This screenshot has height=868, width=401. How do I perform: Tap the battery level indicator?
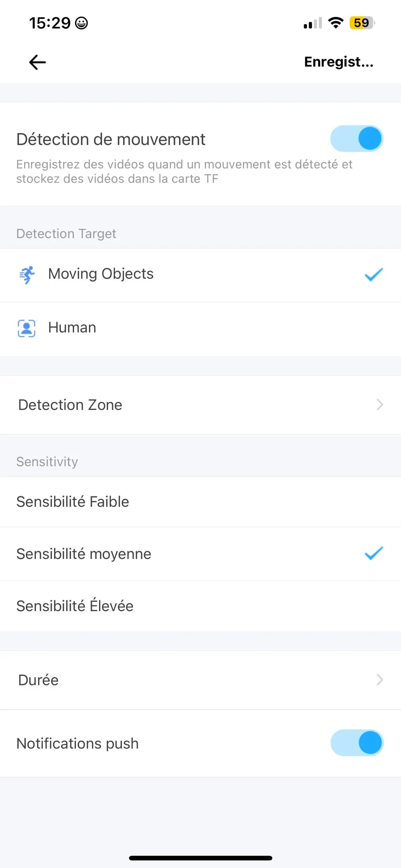pyautogui.click(x=362, y=23)
